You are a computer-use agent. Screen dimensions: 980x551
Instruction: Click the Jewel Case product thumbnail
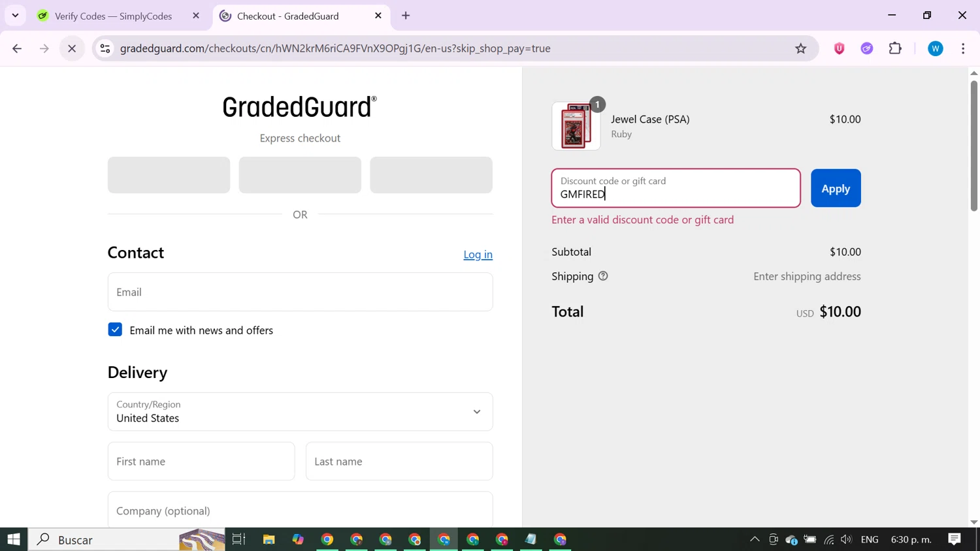(x=576, y=126)
